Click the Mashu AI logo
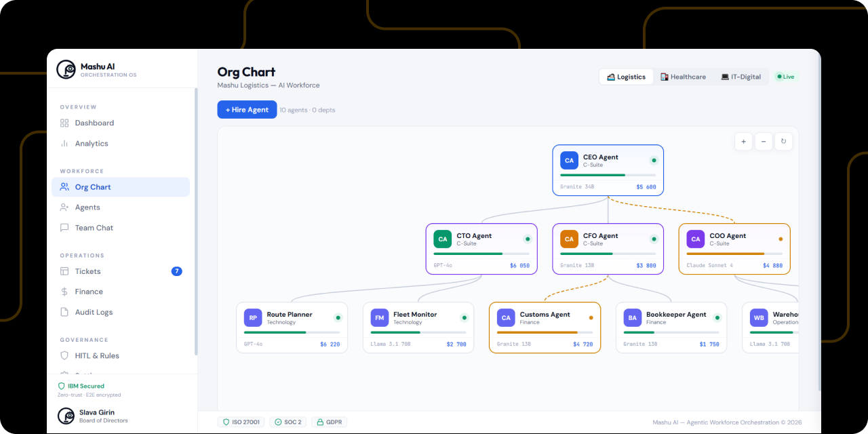Viewport: 868px width, 434px height. click(66, 69)
